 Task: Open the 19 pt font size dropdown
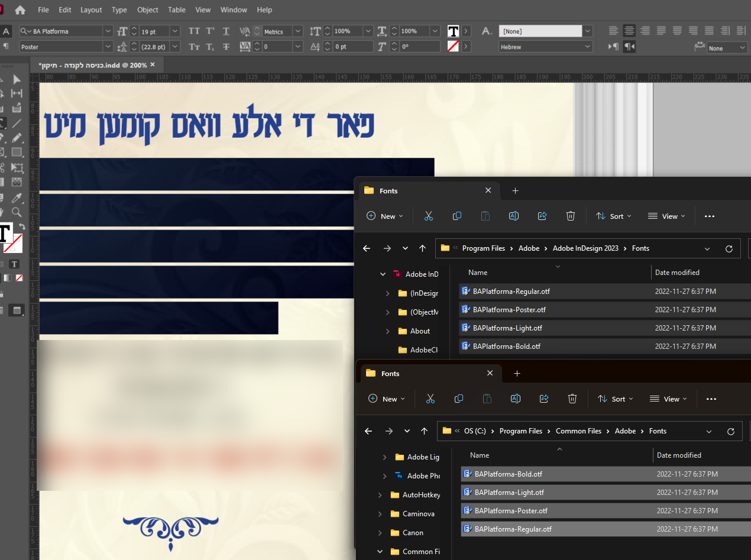point(175,31)
